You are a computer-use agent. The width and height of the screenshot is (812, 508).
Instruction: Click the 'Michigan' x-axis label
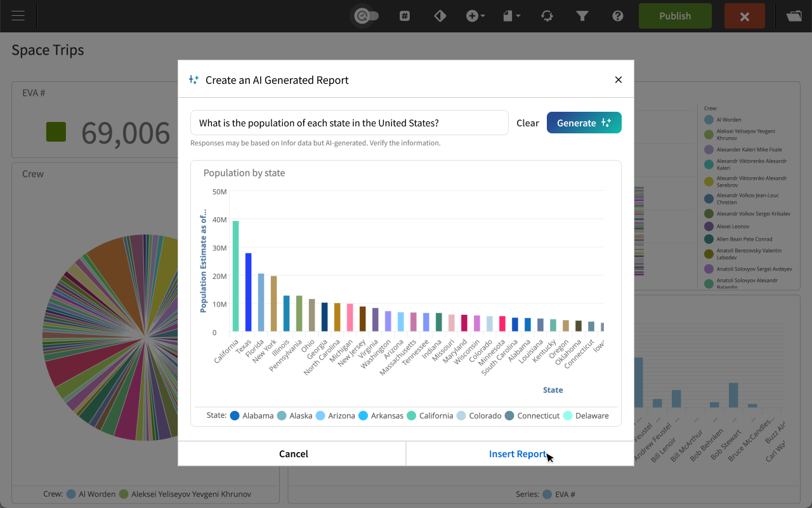[x=342, y=351]
